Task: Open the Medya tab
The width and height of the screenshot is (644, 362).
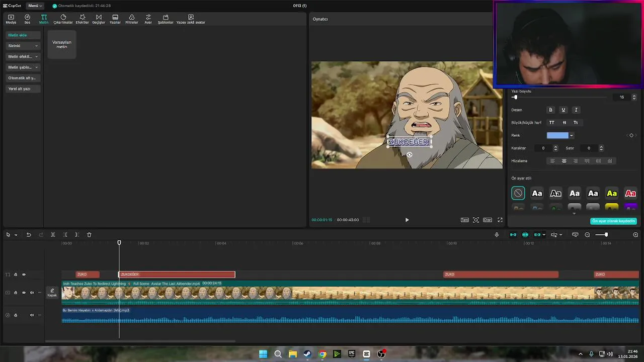Action: [x=11, y=19]
